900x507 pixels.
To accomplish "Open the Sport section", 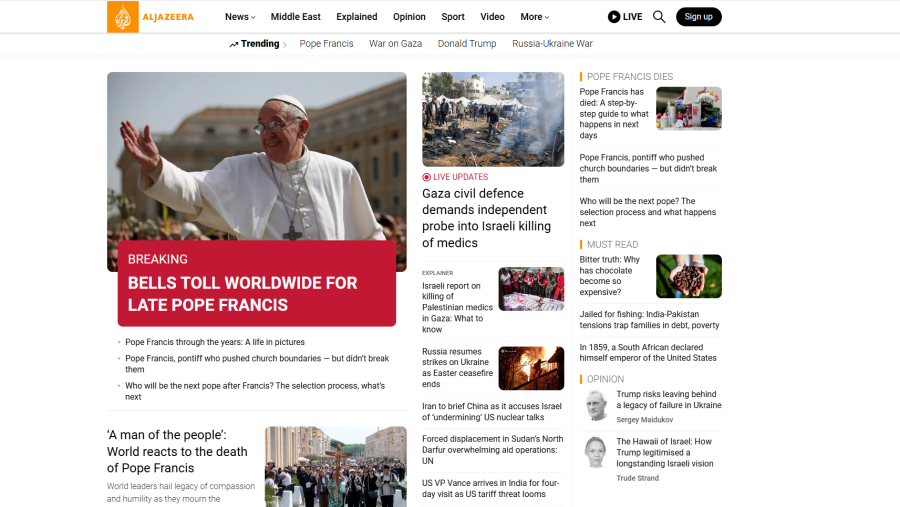I will pos(453,17).
